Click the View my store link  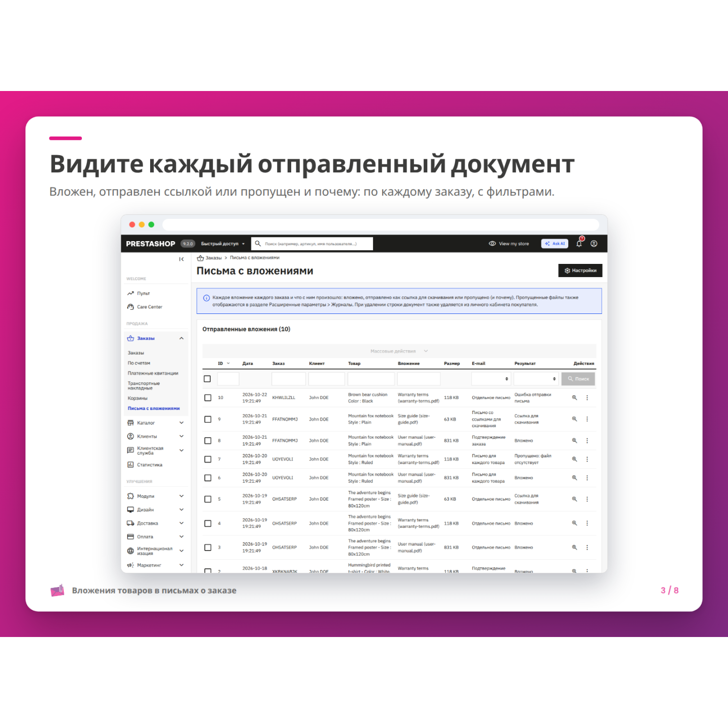click(x=509, y=244)
